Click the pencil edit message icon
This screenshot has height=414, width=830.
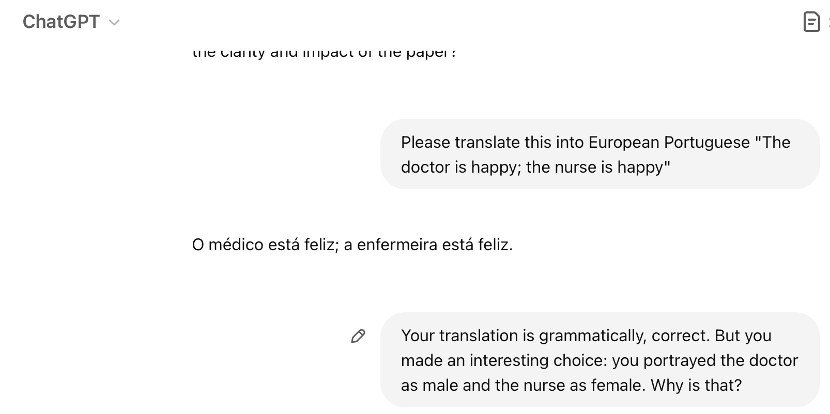358,336
